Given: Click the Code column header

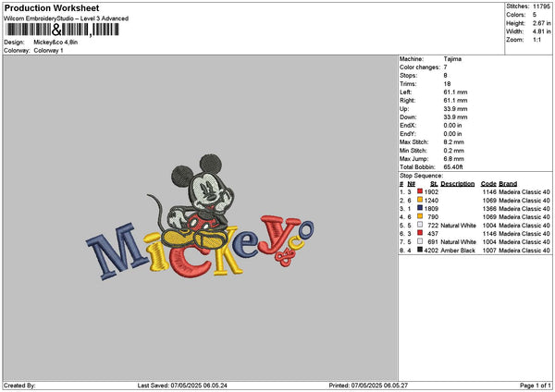Looking at the screenshot, I should (488, 184).
